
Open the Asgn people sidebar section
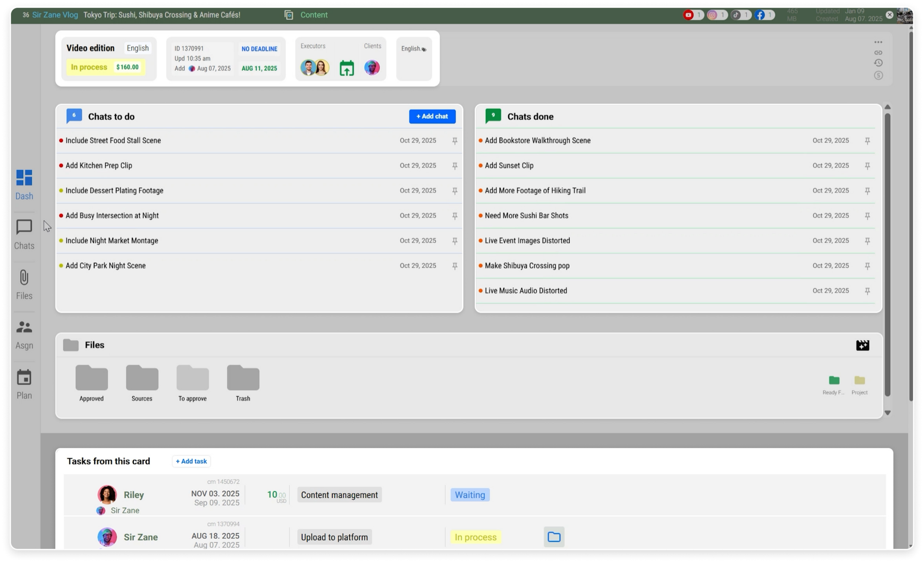(x=24, y=334)
